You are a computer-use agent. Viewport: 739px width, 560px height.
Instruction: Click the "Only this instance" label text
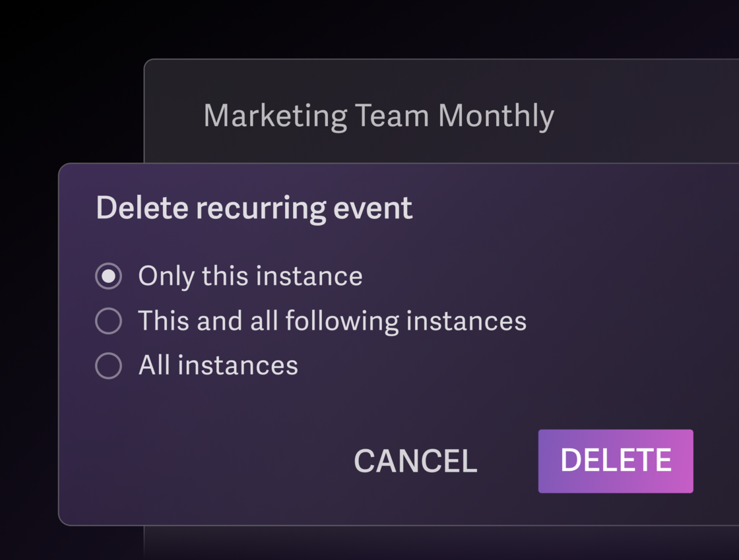(250, 276)
